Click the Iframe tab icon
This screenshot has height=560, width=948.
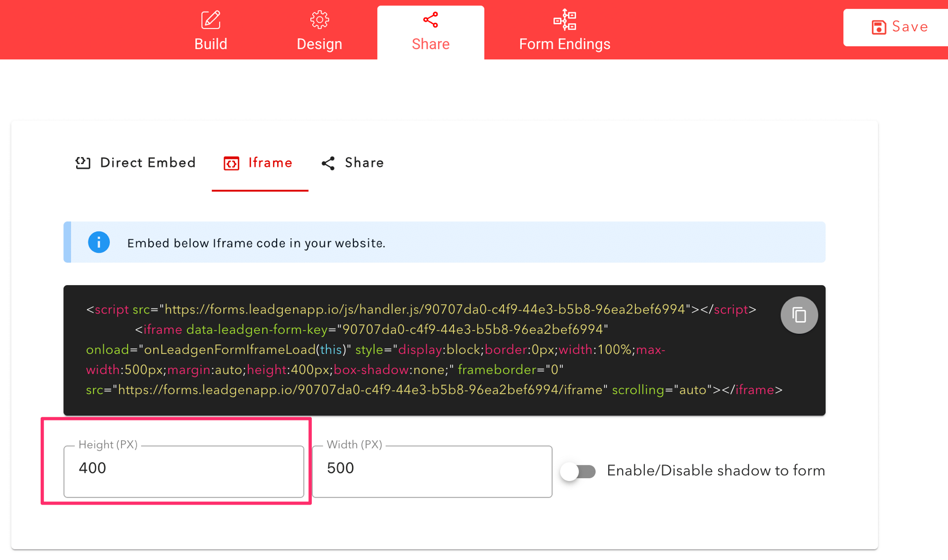231,164
